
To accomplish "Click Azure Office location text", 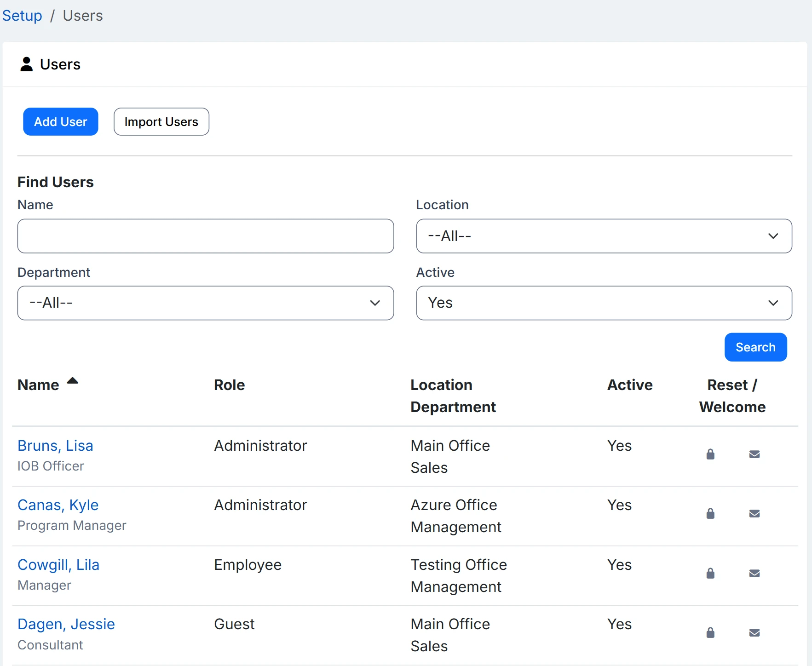I will pyautogui.click(x=454, y=505).
